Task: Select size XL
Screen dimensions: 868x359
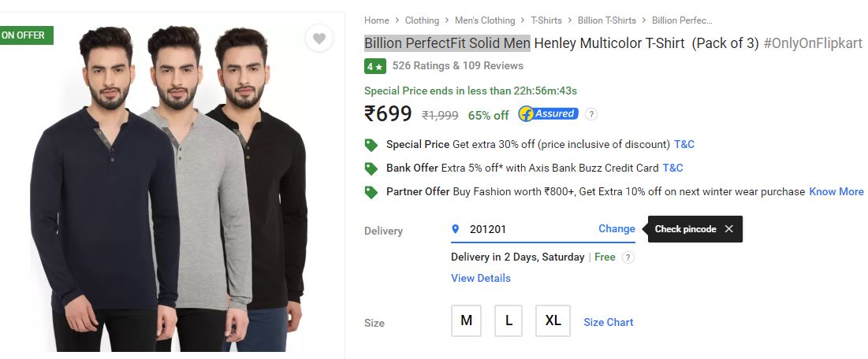Action: click(x=553, y=320)
